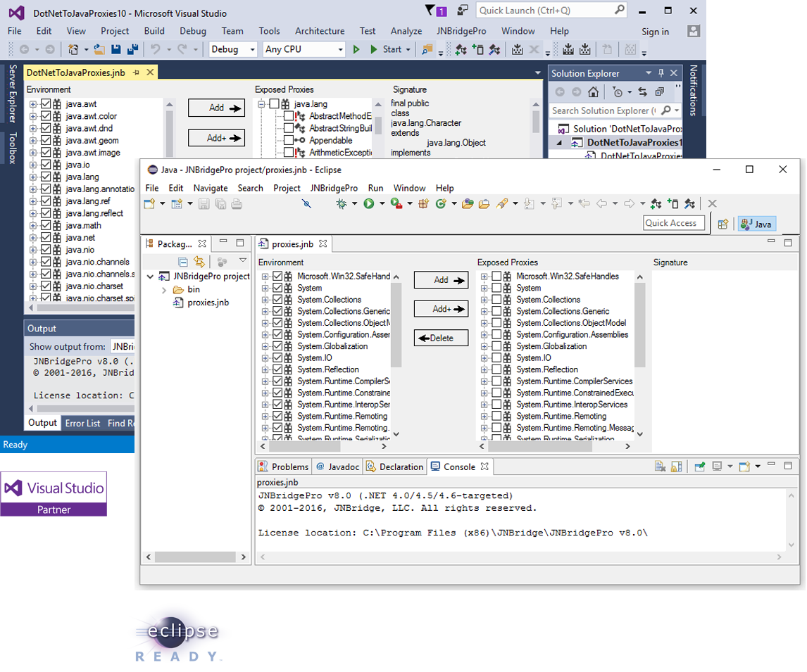
Task: Click Package Explorer horizontal scrollbar
Action: 196,557
